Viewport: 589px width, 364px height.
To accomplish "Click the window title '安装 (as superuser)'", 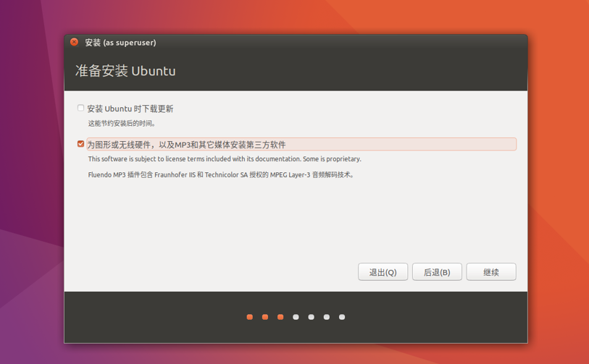I will coord(120,43).
